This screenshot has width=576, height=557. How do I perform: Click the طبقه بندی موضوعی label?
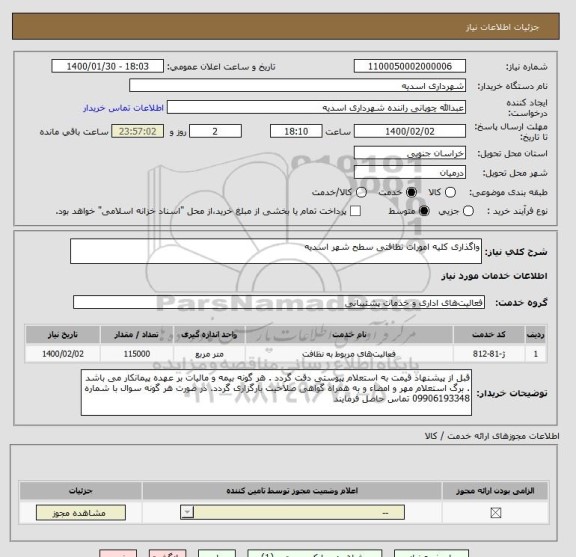(x=508, y=192)
